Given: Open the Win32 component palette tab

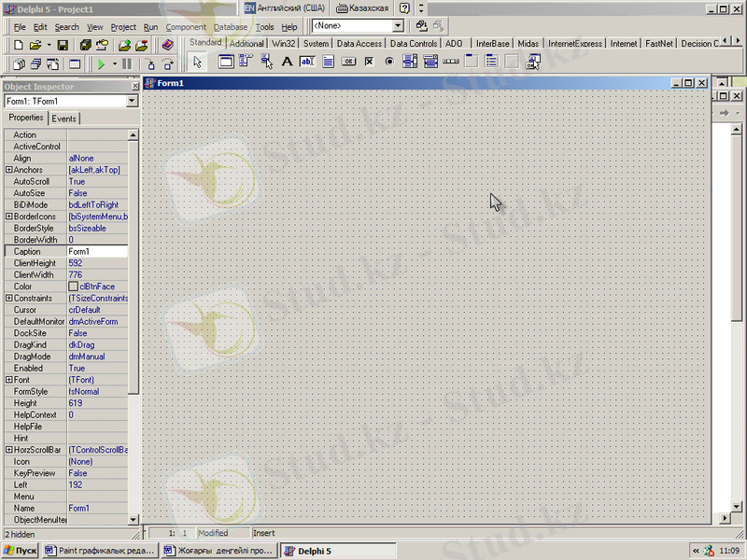Looking at the screenshot, I should [283, 43].
